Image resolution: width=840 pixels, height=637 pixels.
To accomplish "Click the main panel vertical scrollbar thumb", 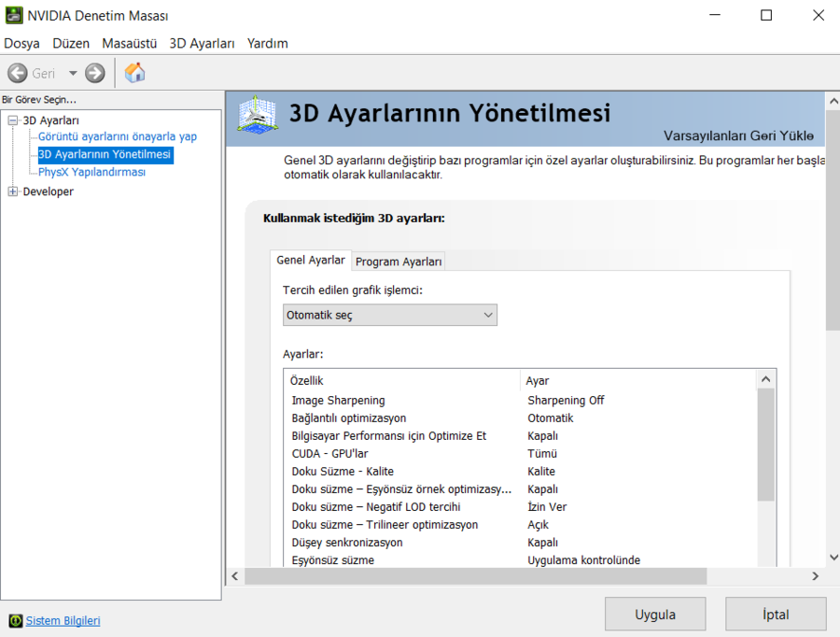I will pyautogui.click(x=833, y=220).
